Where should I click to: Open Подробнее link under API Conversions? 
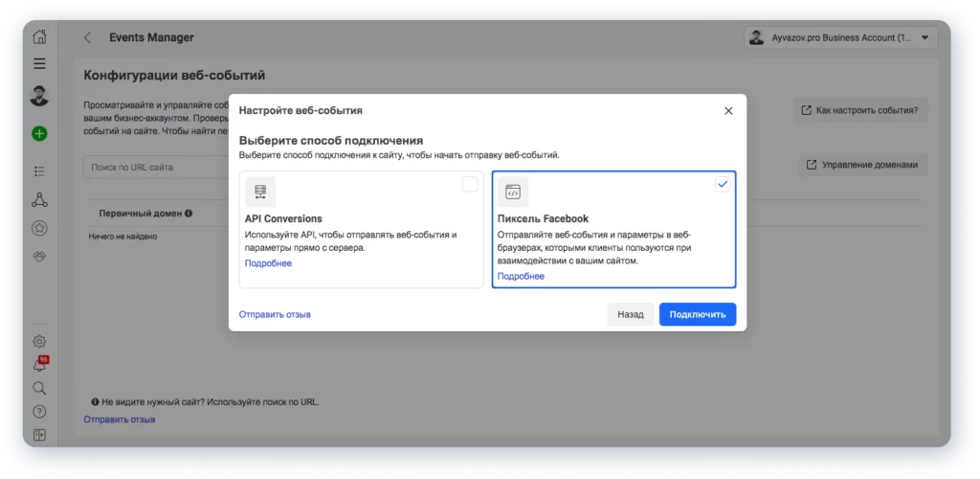tap(268, 263)
